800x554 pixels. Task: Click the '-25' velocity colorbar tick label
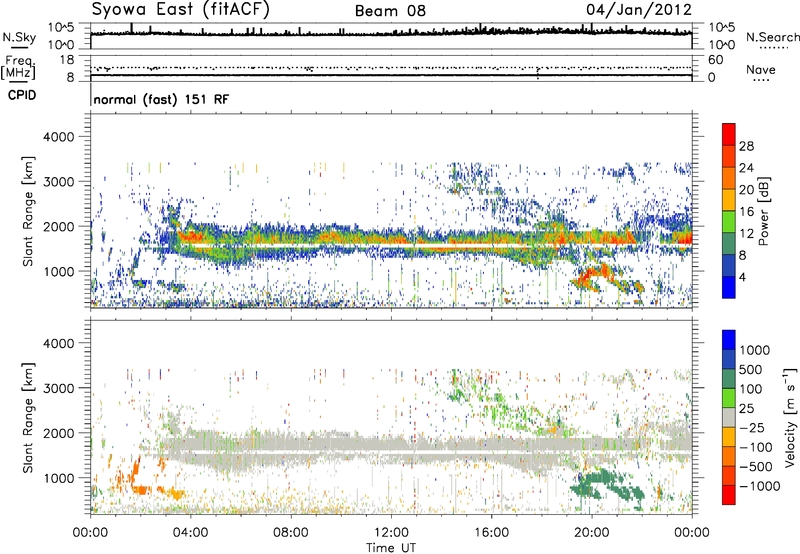(x=755, y=427)
